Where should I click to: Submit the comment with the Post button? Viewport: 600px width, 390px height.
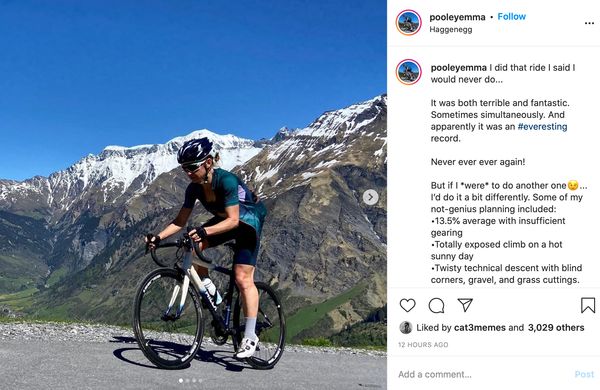(584, 374)
